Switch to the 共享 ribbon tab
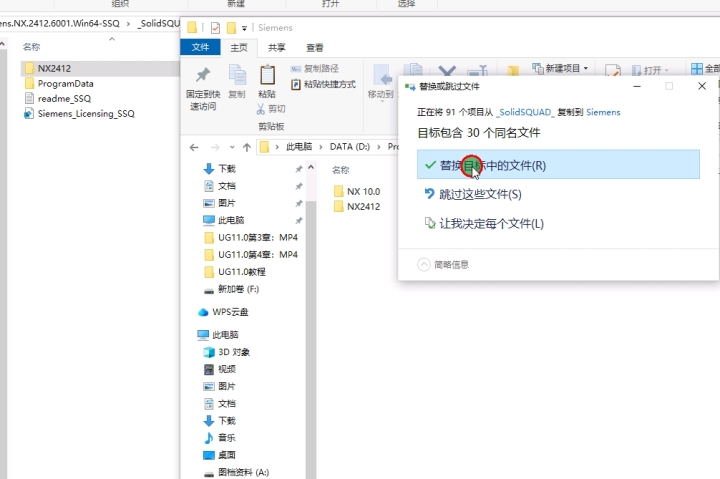Image resolution: width=720 pixels, height=479 pixels. [276, 47]
